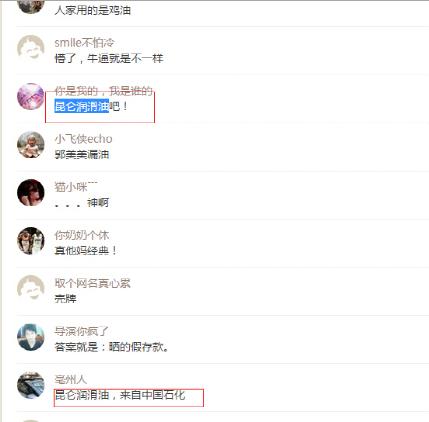Open username link 导演你疯了
The width and height of the screenshot is (429, 422).
82,331
